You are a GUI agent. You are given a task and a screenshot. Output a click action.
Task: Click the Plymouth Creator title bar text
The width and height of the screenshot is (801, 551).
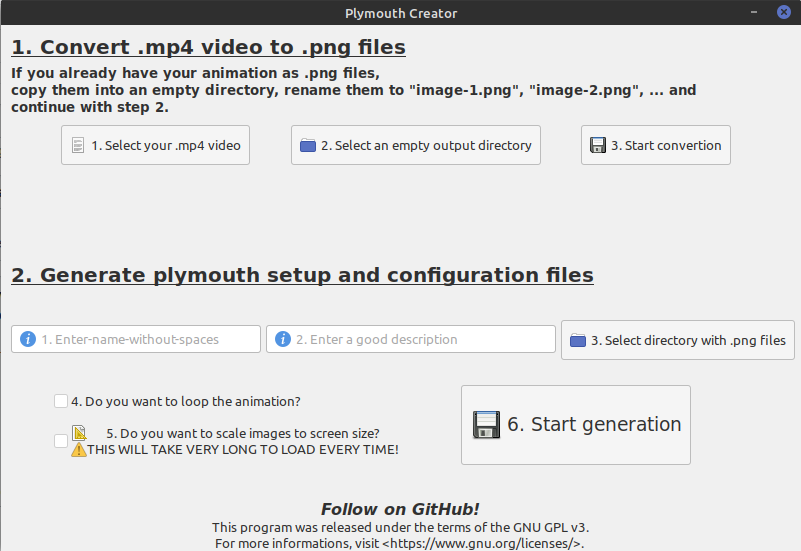(401, 13)
